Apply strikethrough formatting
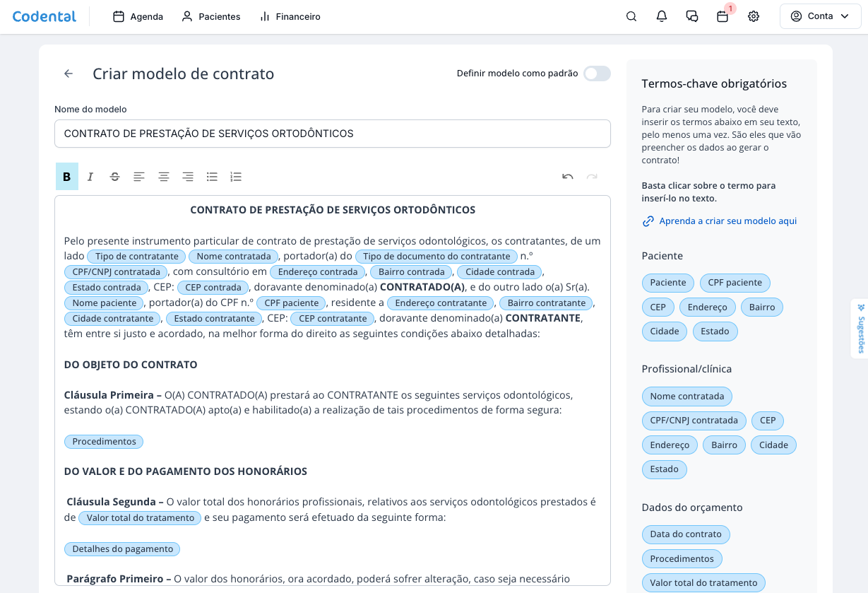The width and height of the screenshot is (868, 593). pyautogui.click(x=114, y=177)
